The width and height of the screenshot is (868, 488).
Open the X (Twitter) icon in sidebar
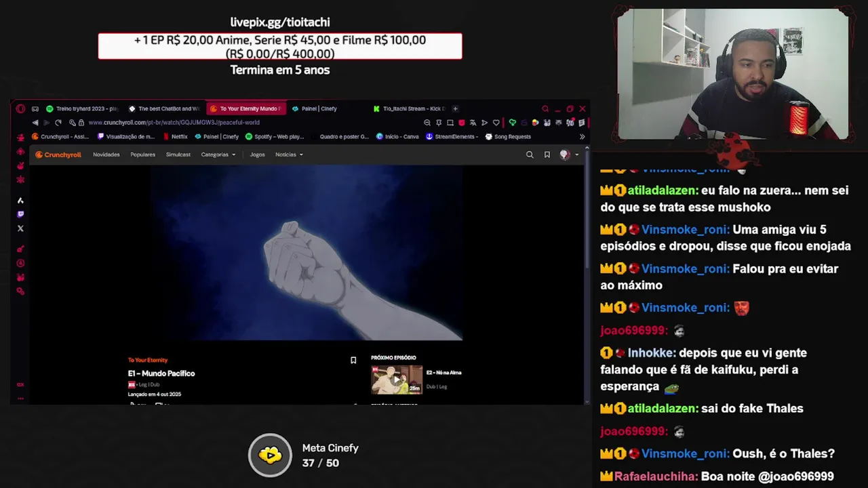pos(20,228)
